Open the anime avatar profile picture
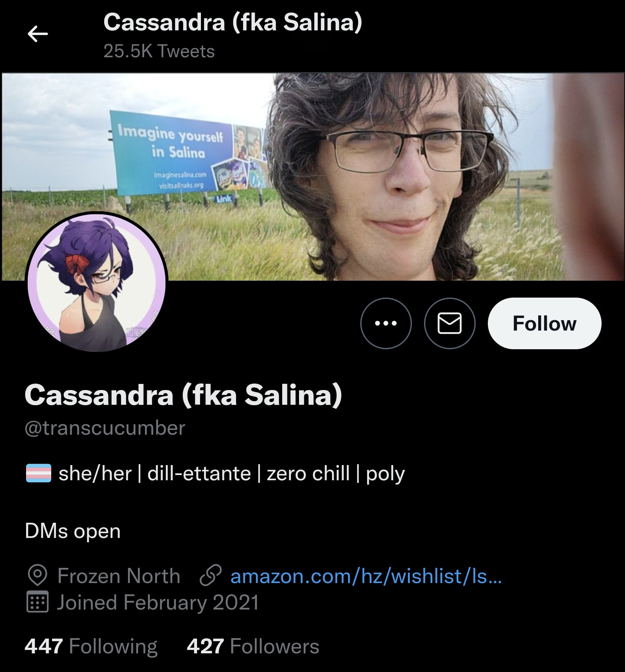This screenshot has width=625, height=672. (x=96, y=282)
